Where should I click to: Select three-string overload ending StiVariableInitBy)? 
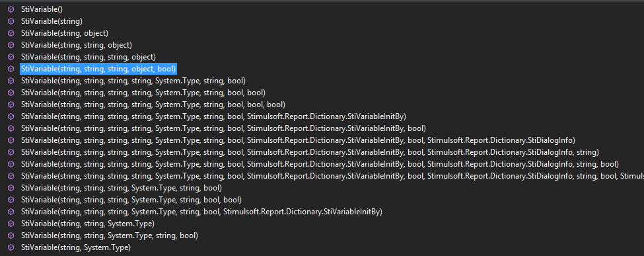pyautogui.click(x=201, y=212)
